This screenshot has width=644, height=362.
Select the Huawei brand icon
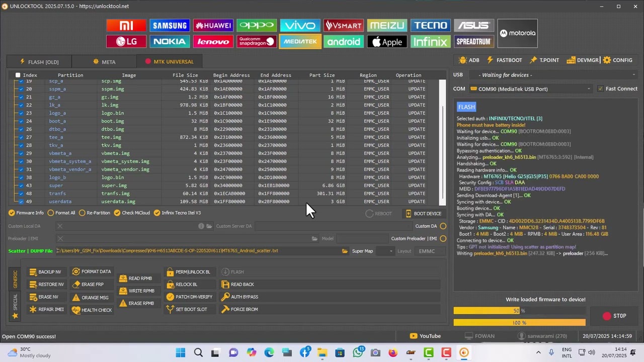pyautogui.click(x=213, y=26)
